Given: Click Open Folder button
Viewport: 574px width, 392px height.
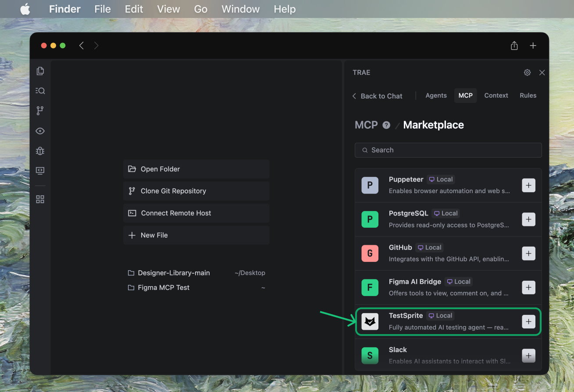Looking at the screenshot, I should tap(196, 169).
